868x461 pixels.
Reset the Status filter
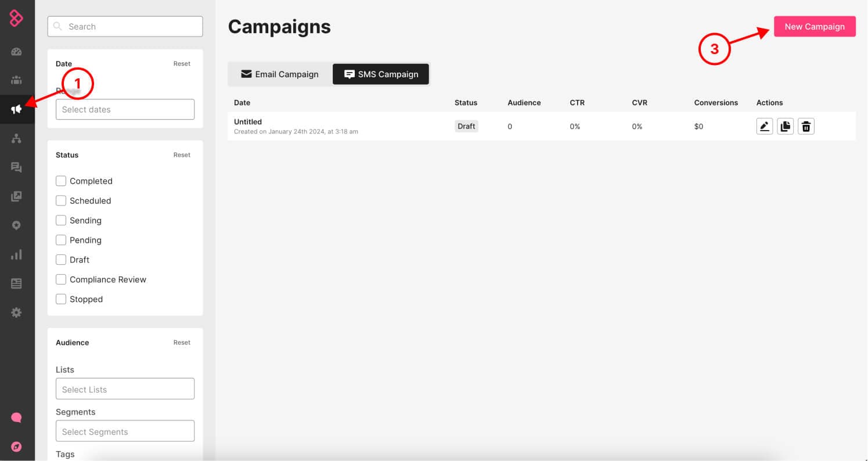(182, 155)
